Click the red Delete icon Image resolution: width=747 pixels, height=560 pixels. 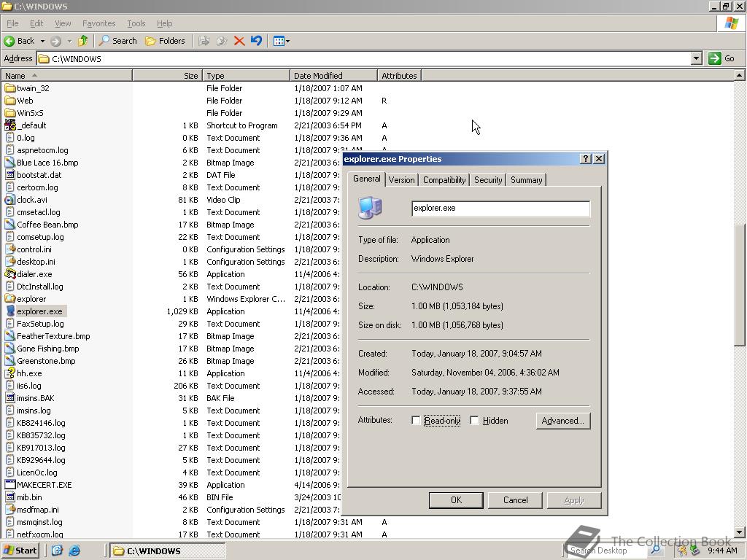[239, 41]
